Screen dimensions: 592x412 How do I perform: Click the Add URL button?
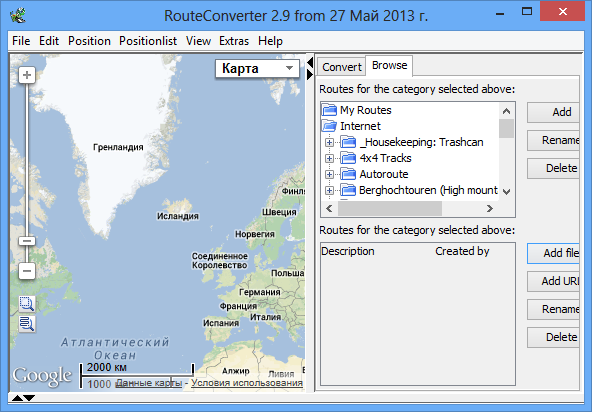[x=553, y=281]
